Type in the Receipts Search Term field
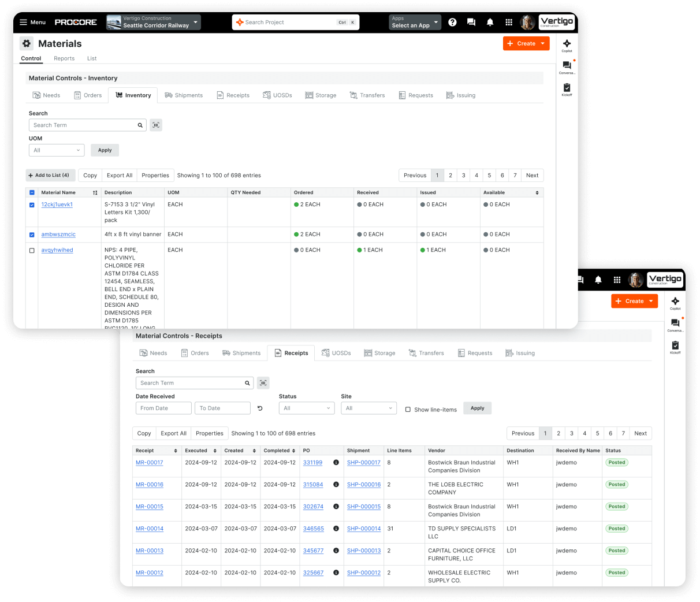Viewport: 700px width, 602px height. coord(191,382)
